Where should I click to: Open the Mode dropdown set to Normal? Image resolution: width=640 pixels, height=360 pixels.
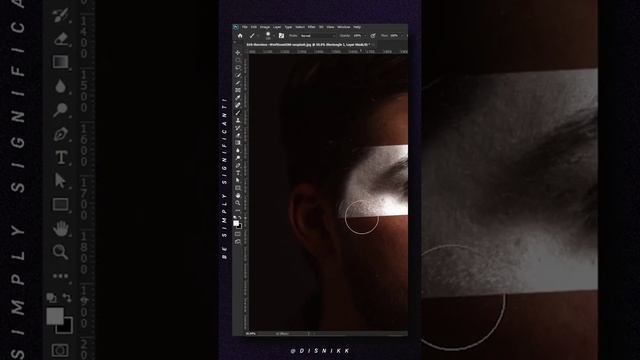318,36
